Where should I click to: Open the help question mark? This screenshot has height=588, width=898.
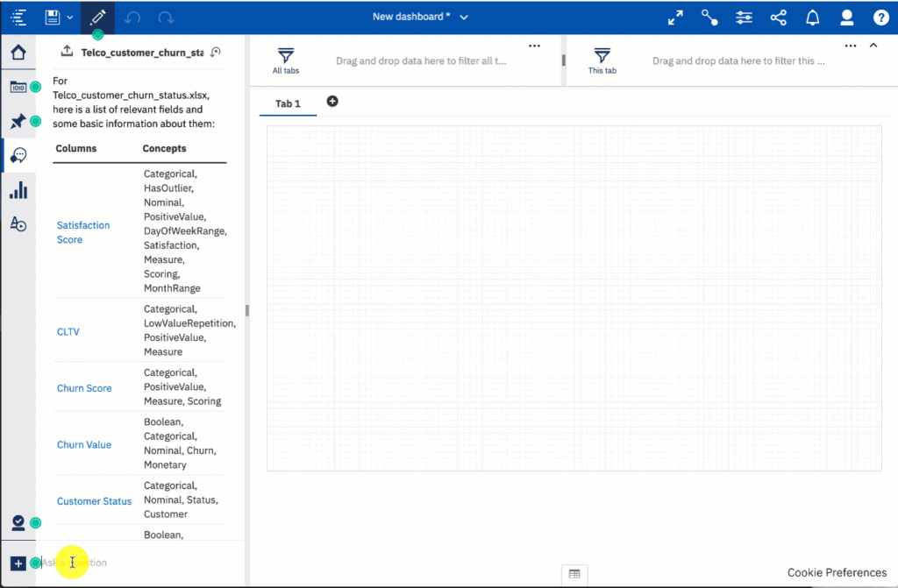[x=880, y=18]
